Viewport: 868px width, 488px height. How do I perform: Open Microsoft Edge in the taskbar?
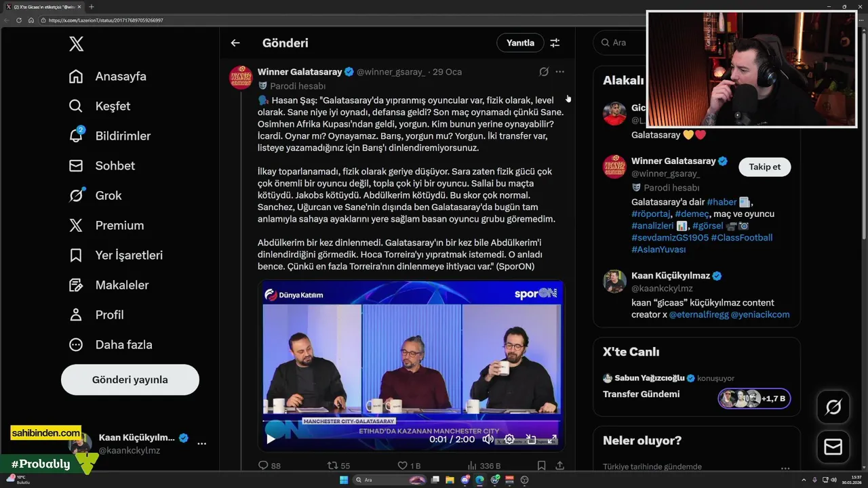480,480
